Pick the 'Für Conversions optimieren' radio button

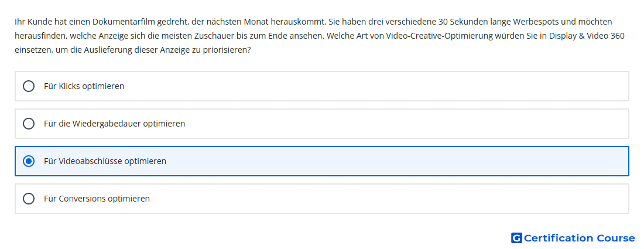(x=28, y=199)
